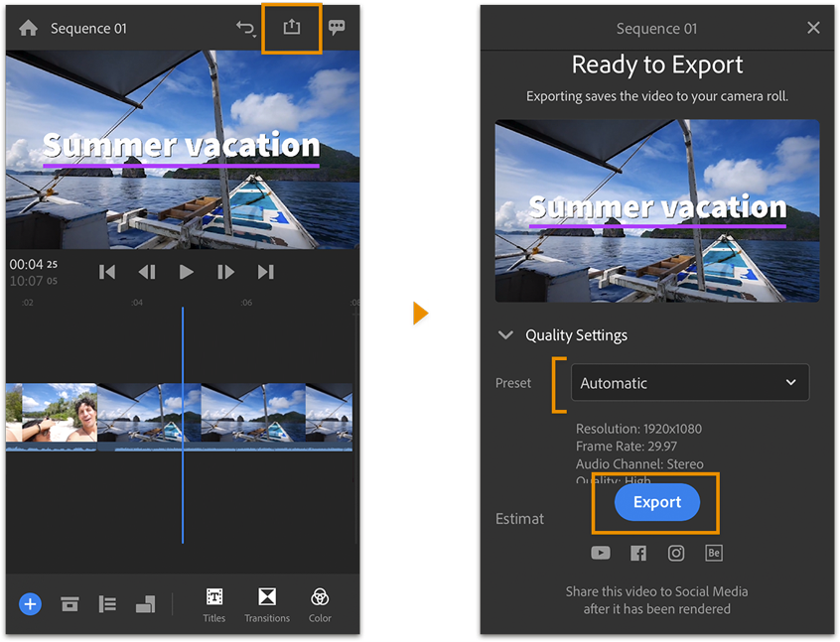Screen dimensions: 840x642
Task: Collapse the Quality Settings section
Action: pyautogui.click(x=506, y=335)
